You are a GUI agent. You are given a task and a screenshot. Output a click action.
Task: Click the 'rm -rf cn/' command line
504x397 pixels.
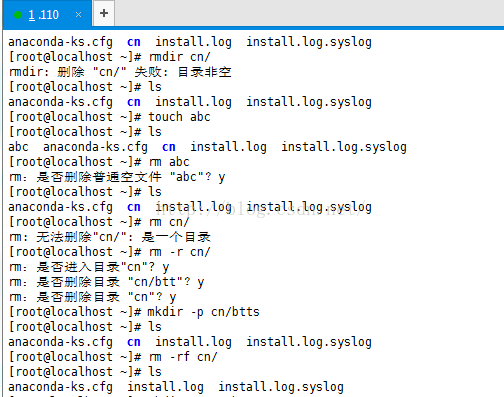pyautogui.click(x=113, y=357)
